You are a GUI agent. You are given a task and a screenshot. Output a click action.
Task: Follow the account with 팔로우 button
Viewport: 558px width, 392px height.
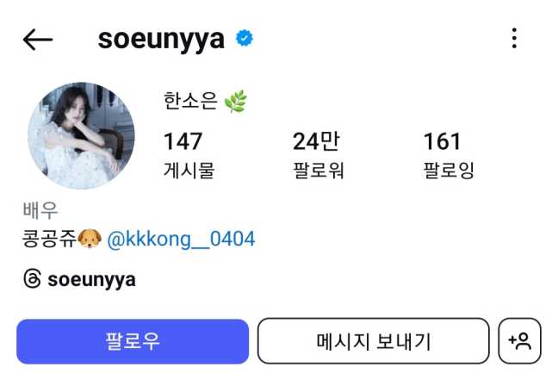click(133, 341)
